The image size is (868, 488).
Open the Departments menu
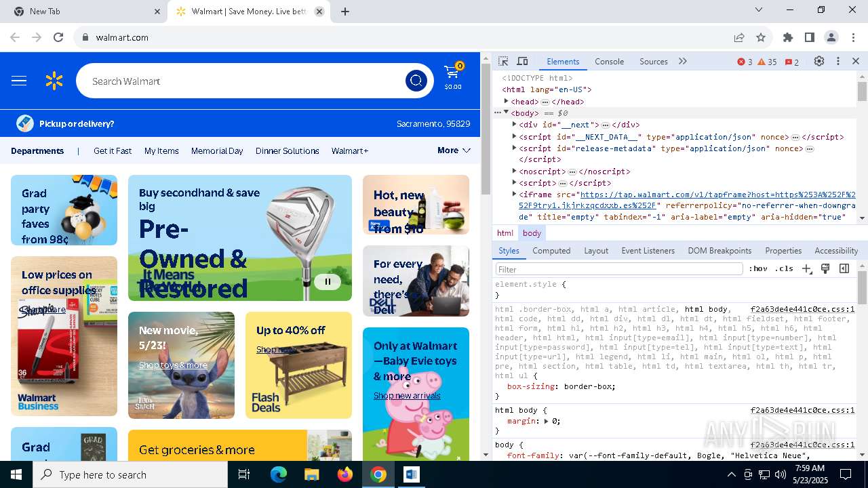(37, 150)
